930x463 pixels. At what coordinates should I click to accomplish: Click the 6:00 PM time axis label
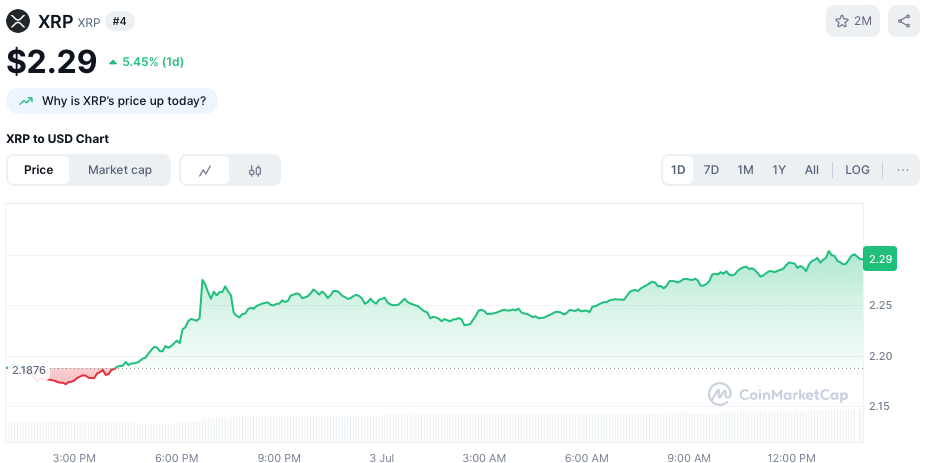tap(177, 458)
